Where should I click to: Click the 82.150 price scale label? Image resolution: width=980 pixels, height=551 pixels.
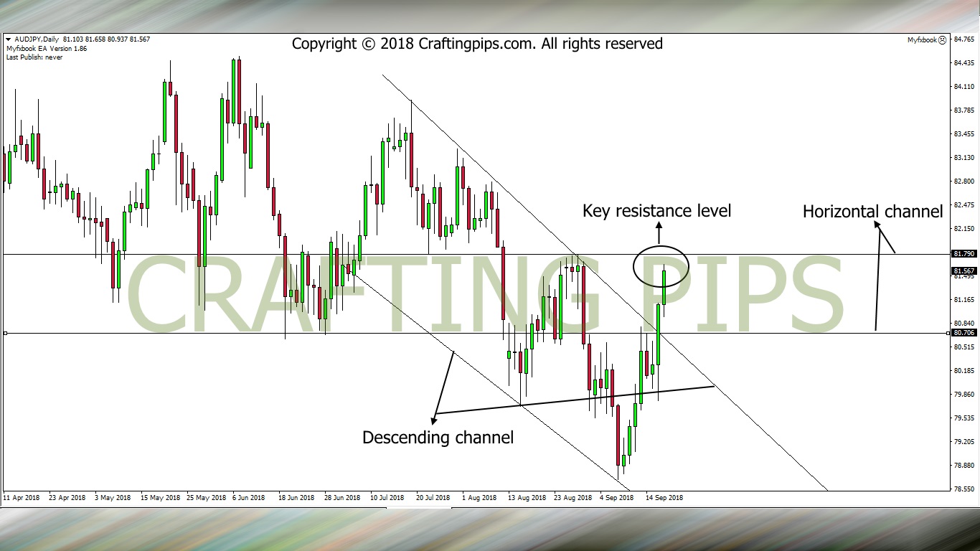tap(963, 229)
